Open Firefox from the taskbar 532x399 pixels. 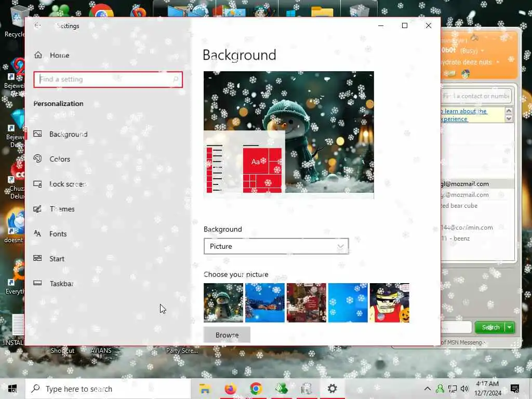230,389
